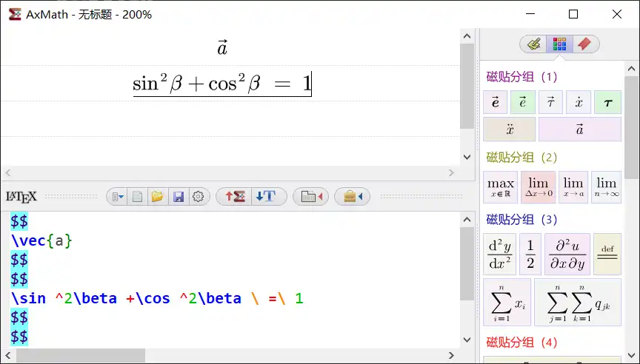Select the red bookmark panel tab

pyautogui.click(x=584, y=44)
